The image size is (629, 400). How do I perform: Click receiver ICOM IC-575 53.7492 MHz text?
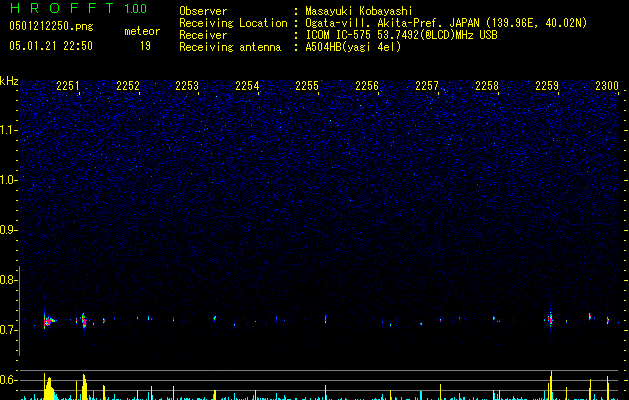[401, 35]
